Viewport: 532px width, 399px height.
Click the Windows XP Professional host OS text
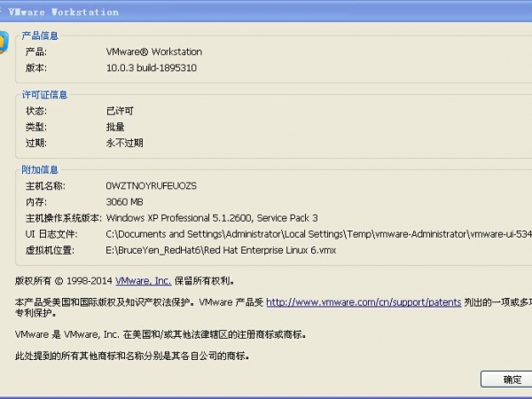211,218
